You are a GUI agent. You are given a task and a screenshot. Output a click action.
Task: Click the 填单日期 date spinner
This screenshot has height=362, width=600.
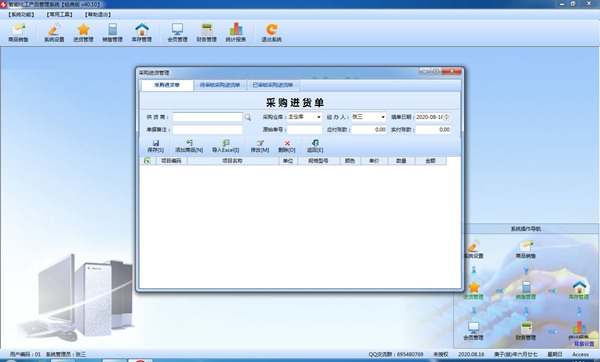pyautogui.click(x=447, y=117)
